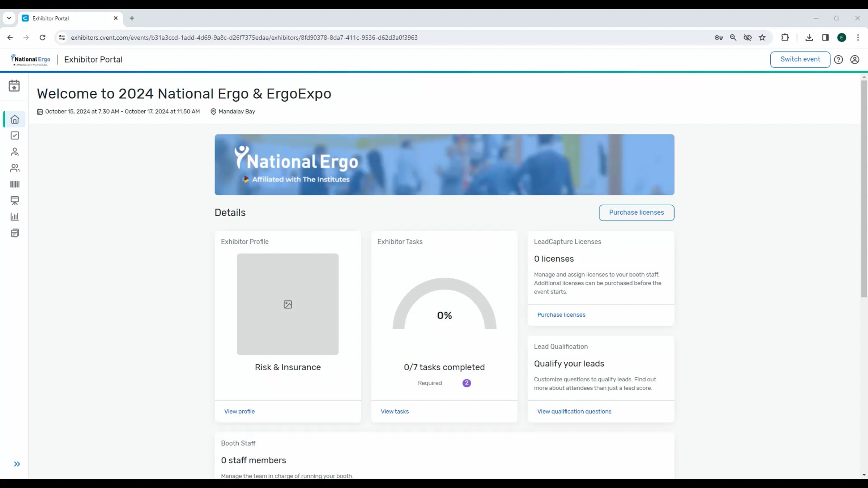Image resolution: width=868 pixels, height=488 pixels.
Task: Click the Switch event button
Action: tap(800, 59)
